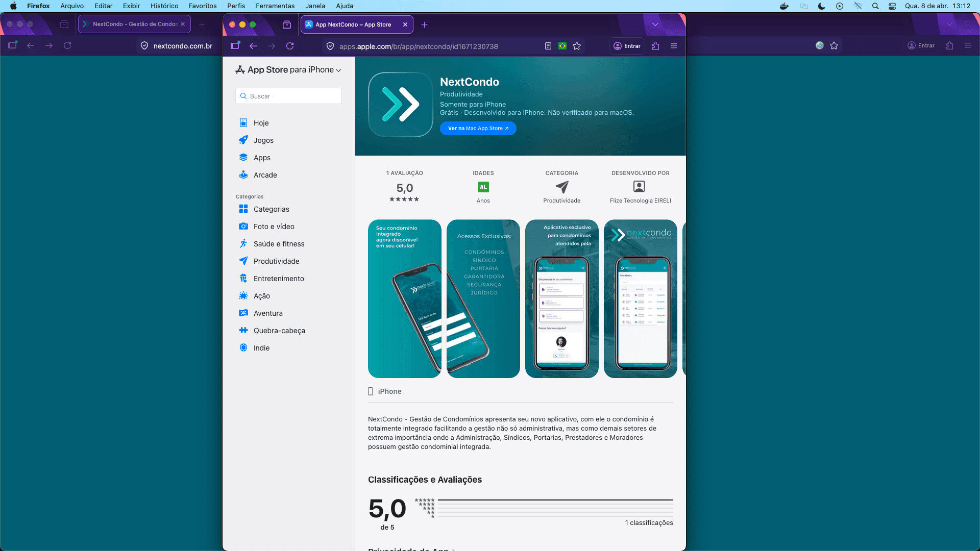Open the Favoritos menu
The width and height of the screenshot is (980, 551).
click(x=203, y=6)
